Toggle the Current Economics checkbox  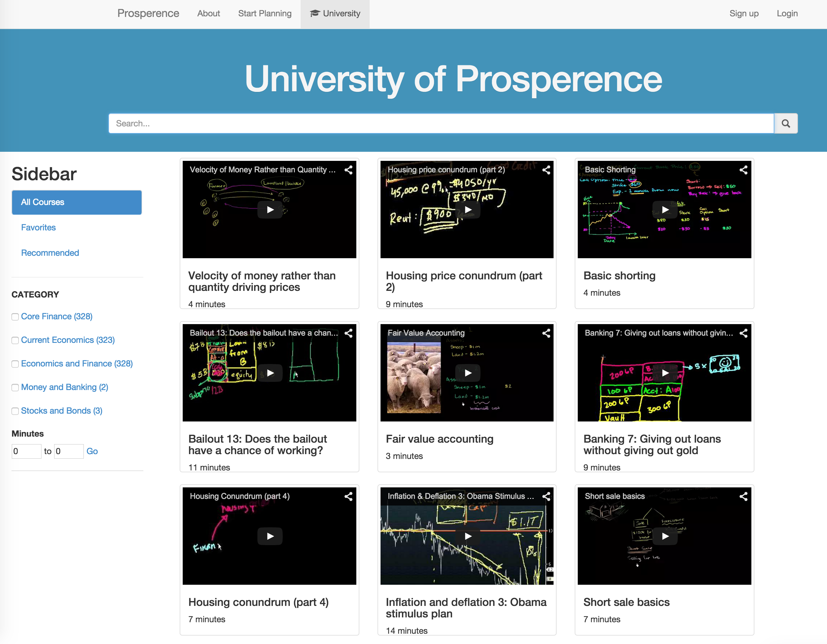click(15, 340)
